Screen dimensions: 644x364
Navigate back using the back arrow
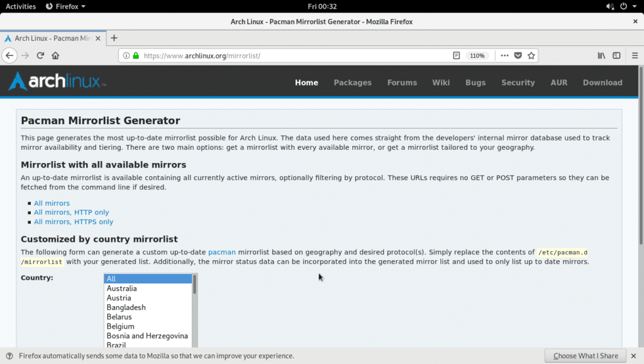(x=9, y=55)
